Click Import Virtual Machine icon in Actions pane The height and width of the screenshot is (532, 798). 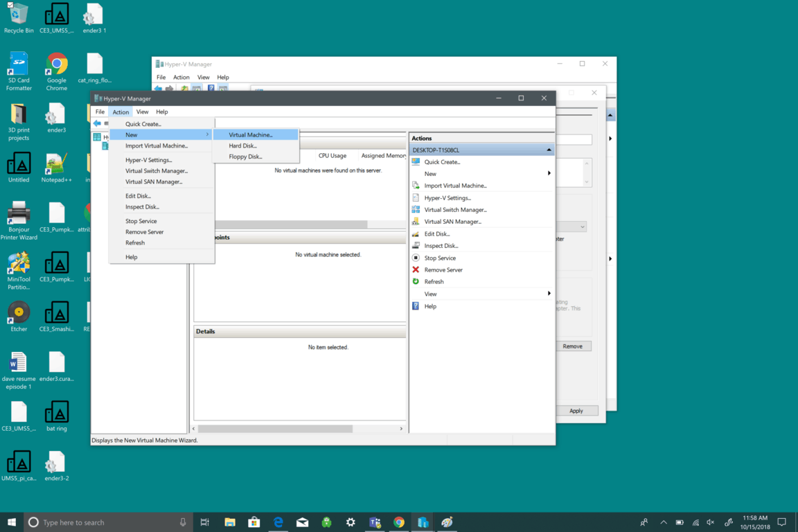416,186
